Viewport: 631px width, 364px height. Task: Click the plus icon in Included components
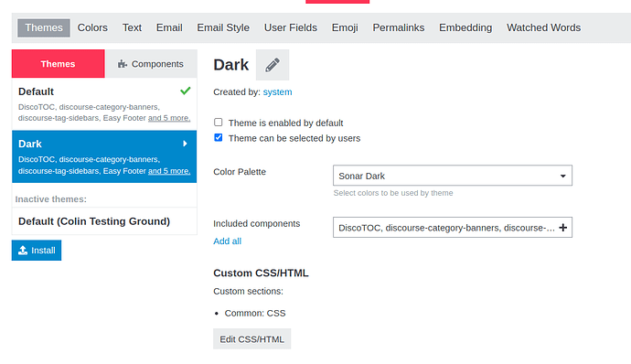pyautogui.click(x=563, y=228)
